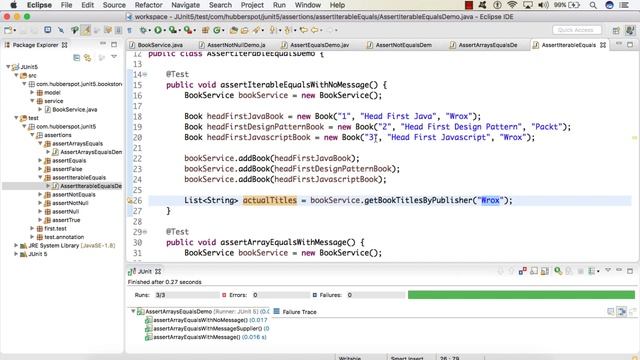Switch to AssertNotEqualsDem editor tab
Screen dimensions: 640x360
click(403, 45)
